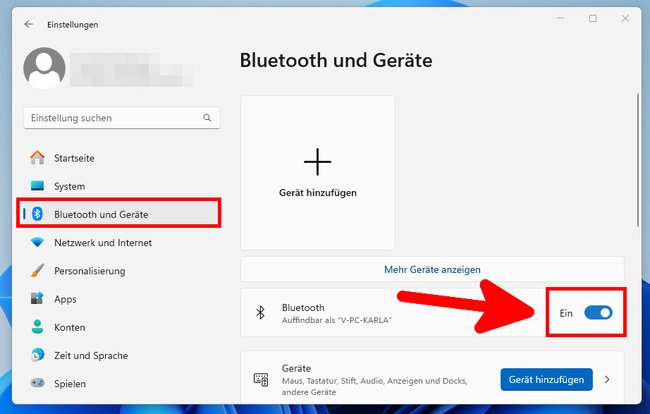Expand the Geräte row chevron
Viewport: 650px width, 414px height.
click(x=607, y=380)
